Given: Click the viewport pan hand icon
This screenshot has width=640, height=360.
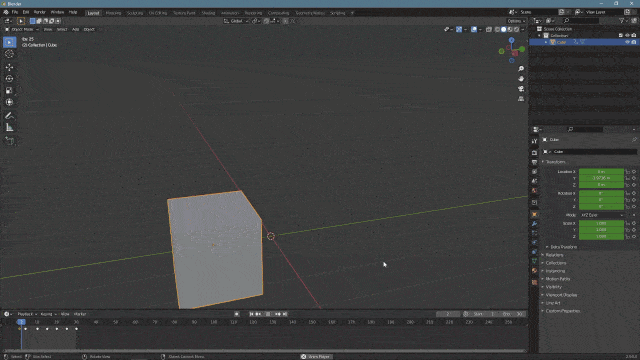Looking at the screenshot, I should pos(521,79).
